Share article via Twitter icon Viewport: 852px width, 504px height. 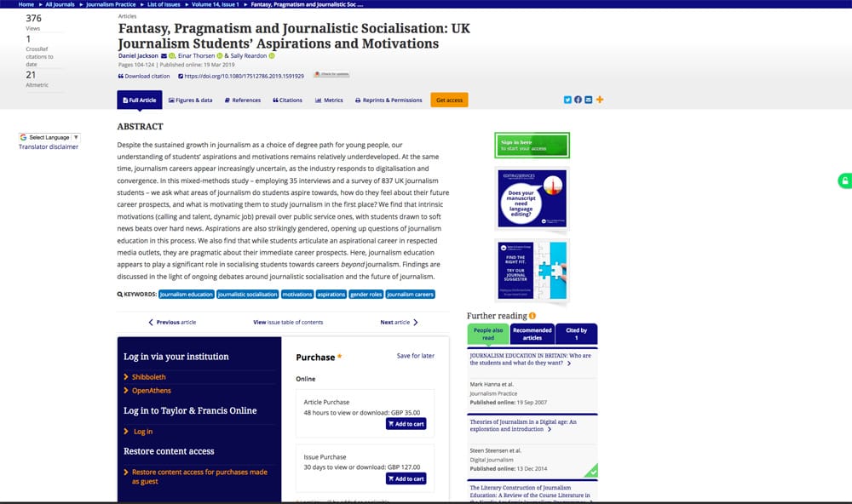[x=567, y=100]
